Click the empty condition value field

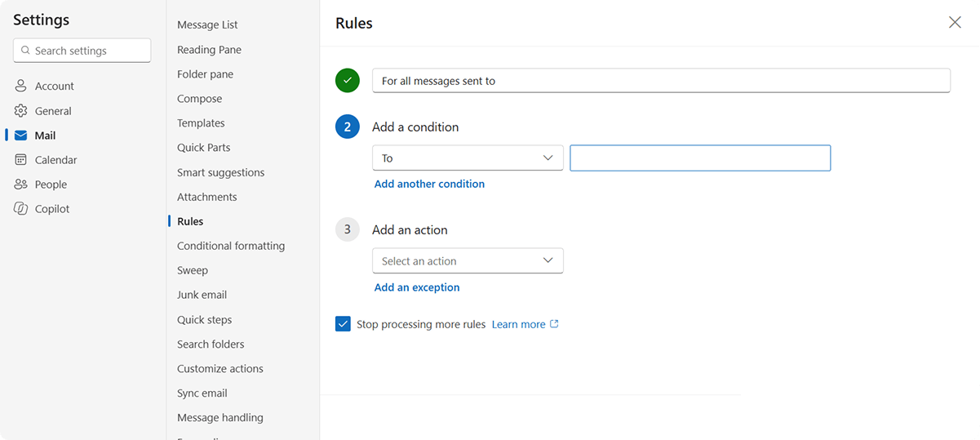(x=700, y=158)
